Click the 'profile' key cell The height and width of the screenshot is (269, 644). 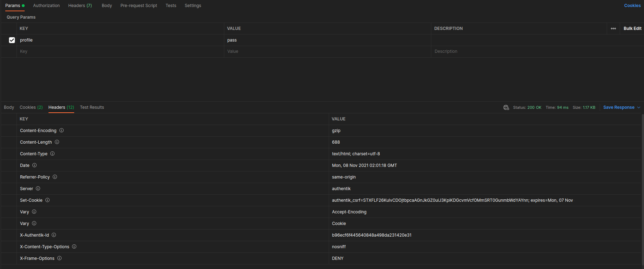(x=120, y=40)
